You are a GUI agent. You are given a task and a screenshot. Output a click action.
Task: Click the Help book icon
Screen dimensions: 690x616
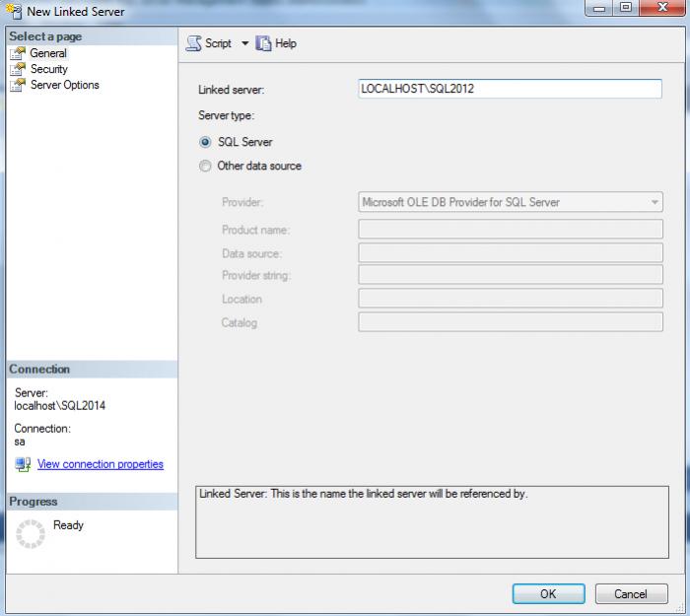[x=263, y=43]
